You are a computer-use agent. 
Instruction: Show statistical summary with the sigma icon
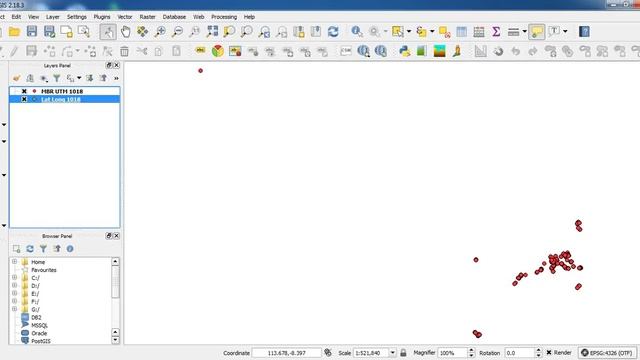tap(496, 32)
